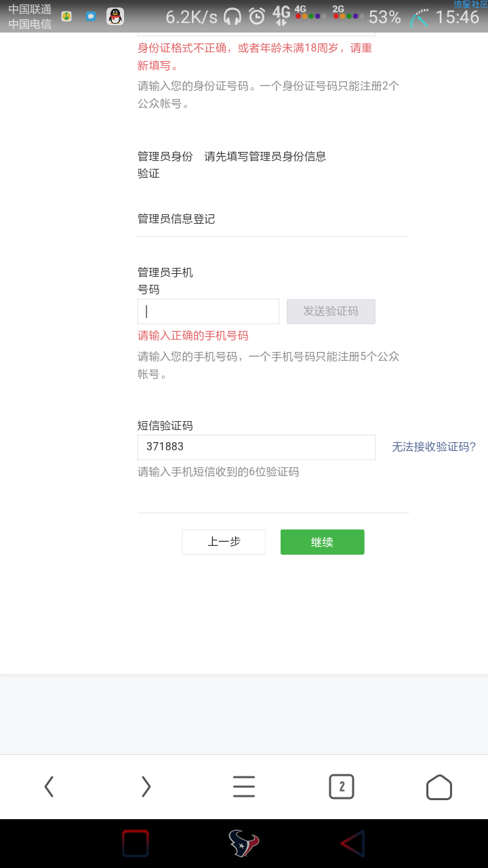
Task: Tap the browser back arrow
Action: click(49, 787)
